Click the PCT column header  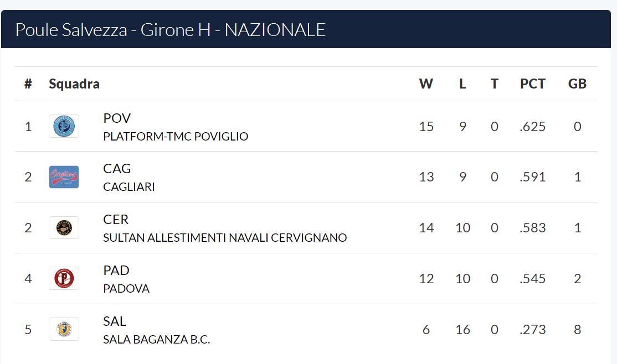(x=532, y=84)
